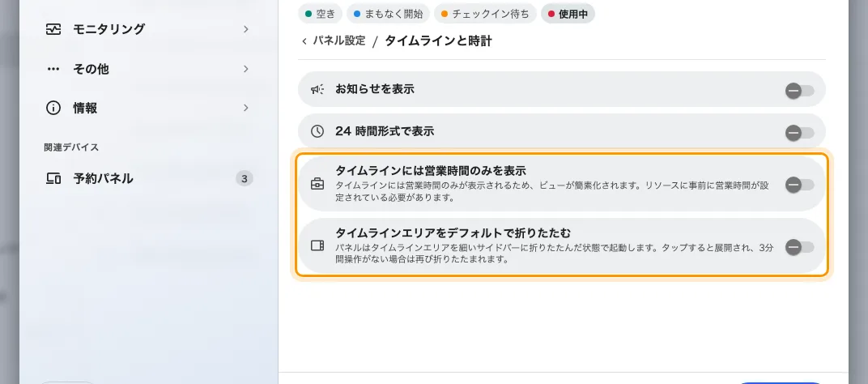Open the モニタリング sidebar section
This screenshot has height=384, width=868.
click(148, 29)
